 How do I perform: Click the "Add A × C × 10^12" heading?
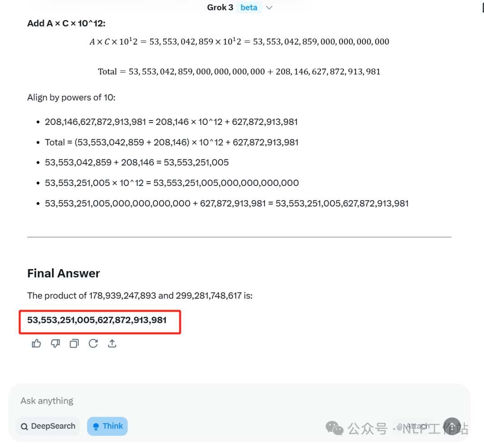[x=66, y=23]
